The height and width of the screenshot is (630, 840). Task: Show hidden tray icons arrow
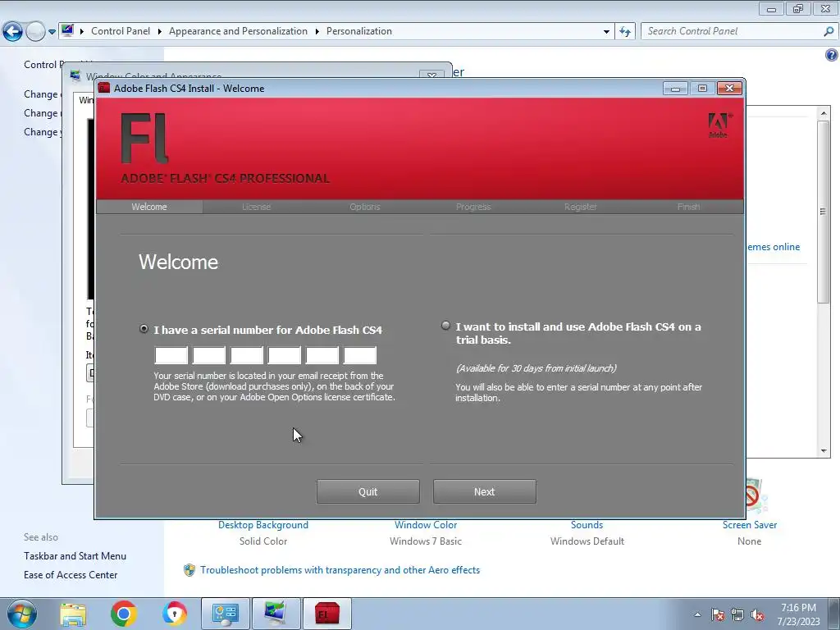[x=697, y=614]
